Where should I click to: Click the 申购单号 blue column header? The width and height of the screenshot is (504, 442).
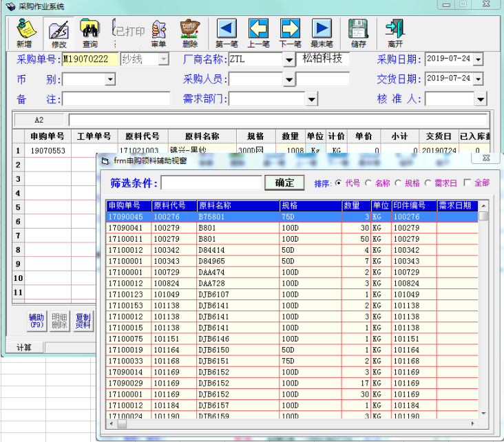click(129, 206)
